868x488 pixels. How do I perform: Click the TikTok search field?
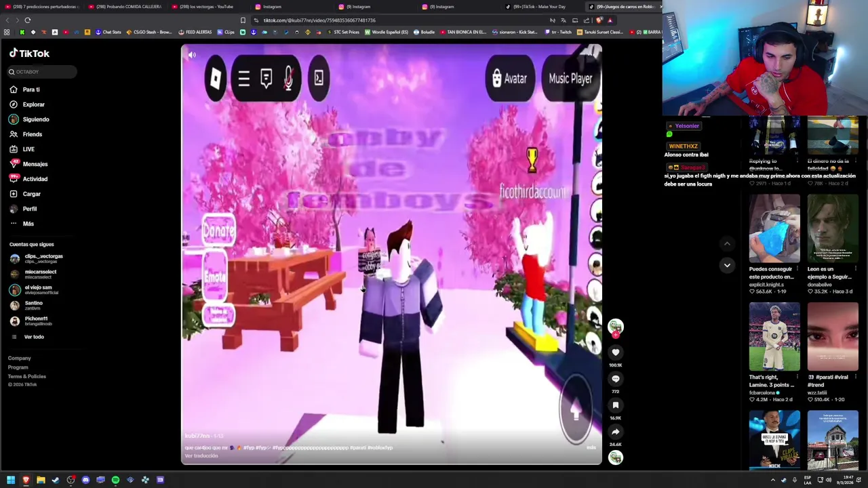(42, 72)
